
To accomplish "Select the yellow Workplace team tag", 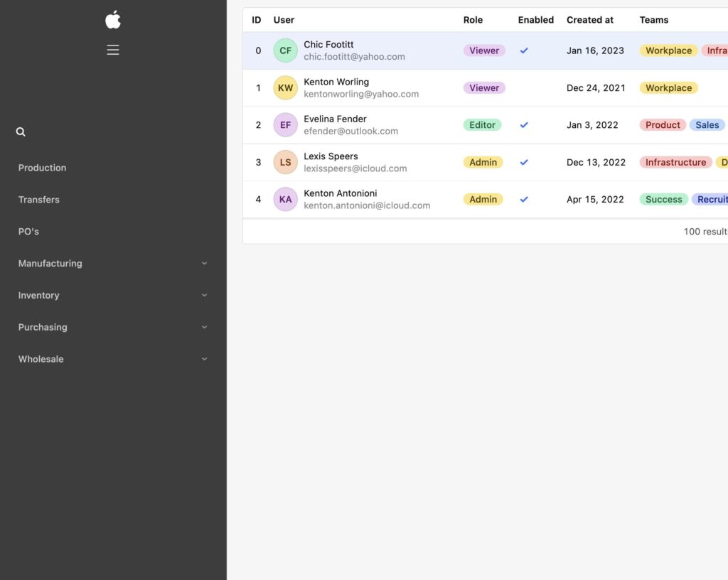I will [x=668, y=50].
